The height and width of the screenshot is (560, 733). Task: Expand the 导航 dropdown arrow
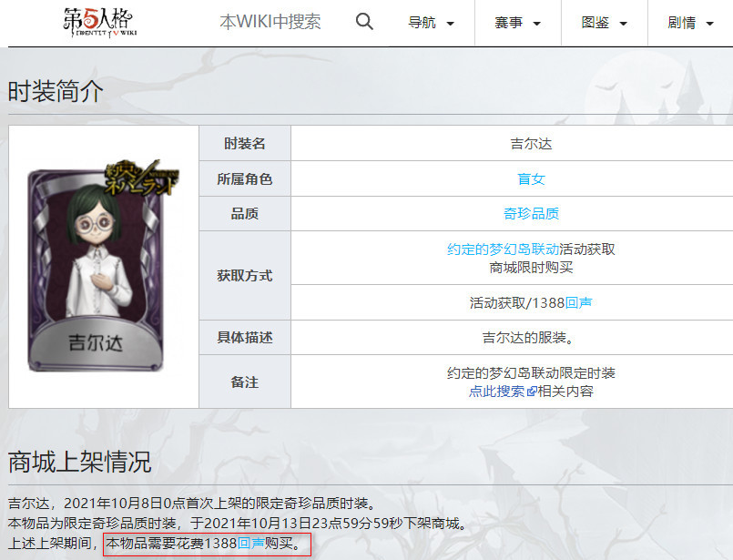(451, 23)
